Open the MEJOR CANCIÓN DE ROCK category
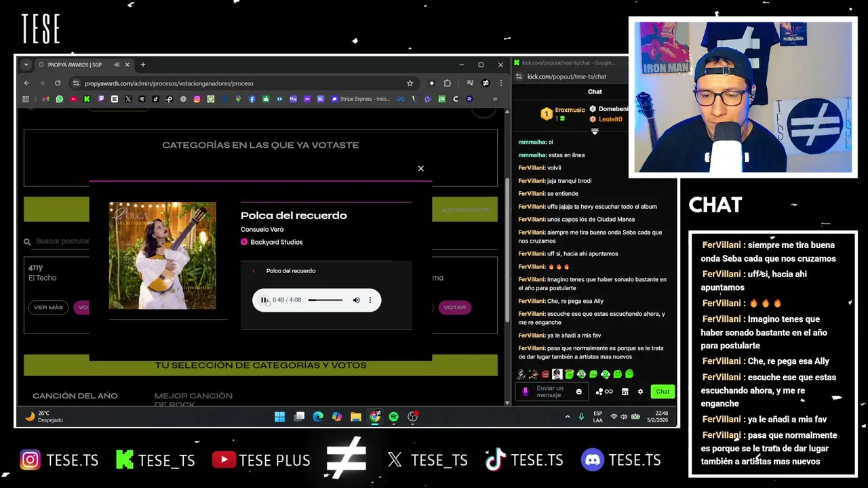Screen dimensions: 868x488 coord(193,399)
